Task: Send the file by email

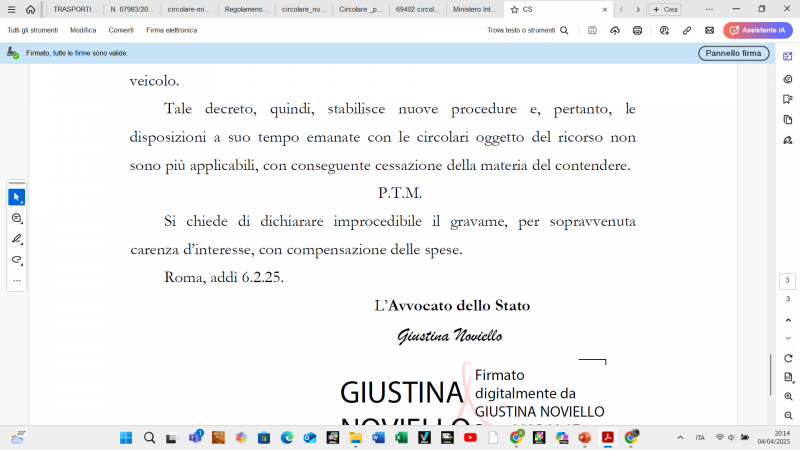Action: [709, 30]
